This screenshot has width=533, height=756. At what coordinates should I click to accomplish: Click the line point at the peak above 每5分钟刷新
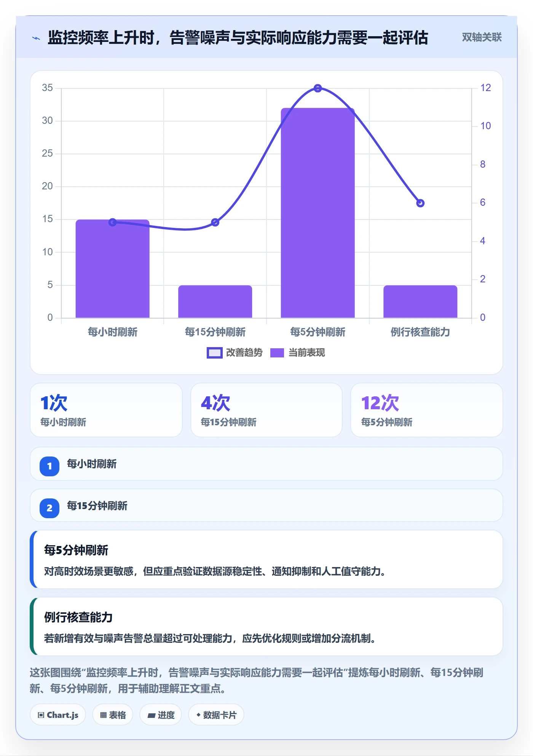coord(318,88)
